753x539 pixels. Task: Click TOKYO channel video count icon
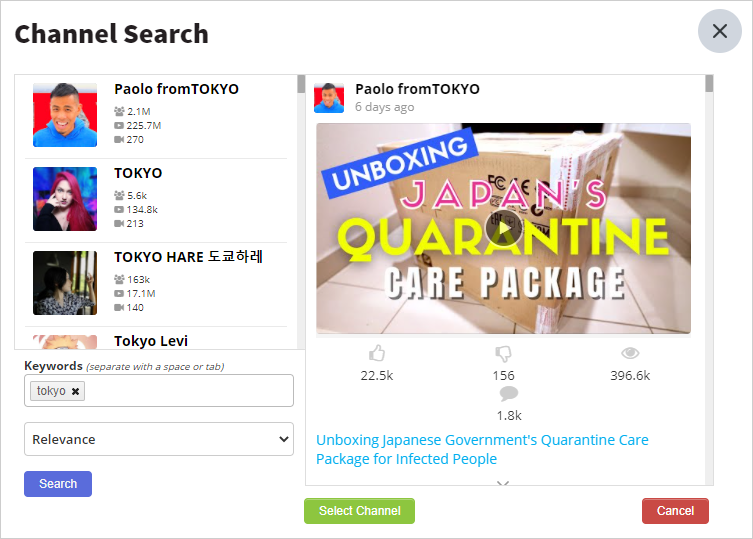pyautogui.click(x=119, y=223)
